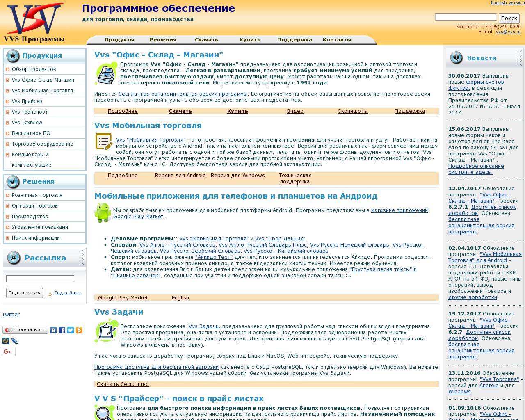Open Обзор продуктов in the sidebar
Screen dimensions: 525x420
34,69
